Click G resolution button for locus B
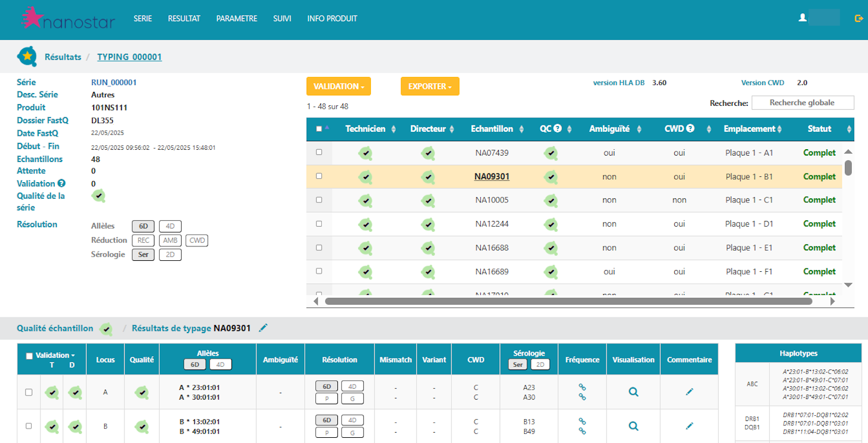 coord(352,433)
